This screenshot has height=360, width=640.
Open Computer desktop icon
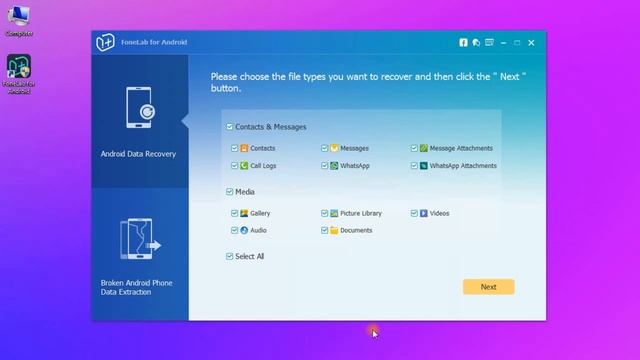19,21
